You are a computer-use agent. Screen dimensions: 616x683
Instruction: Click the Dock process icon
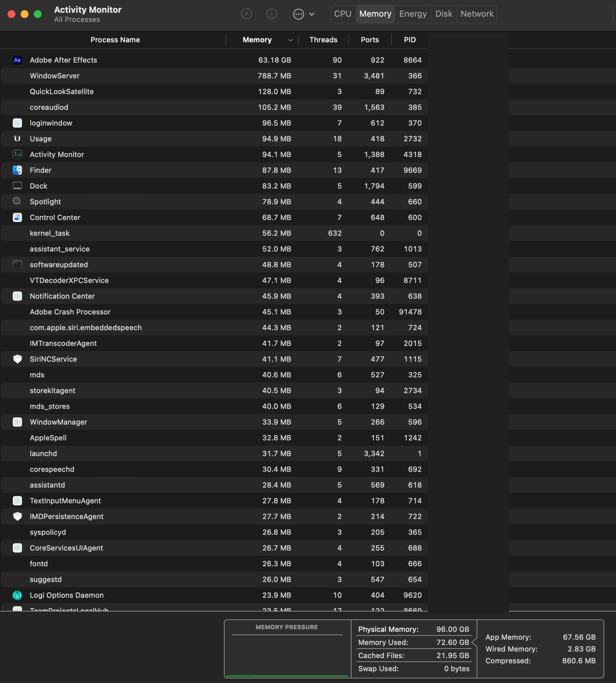coord(17,186)
